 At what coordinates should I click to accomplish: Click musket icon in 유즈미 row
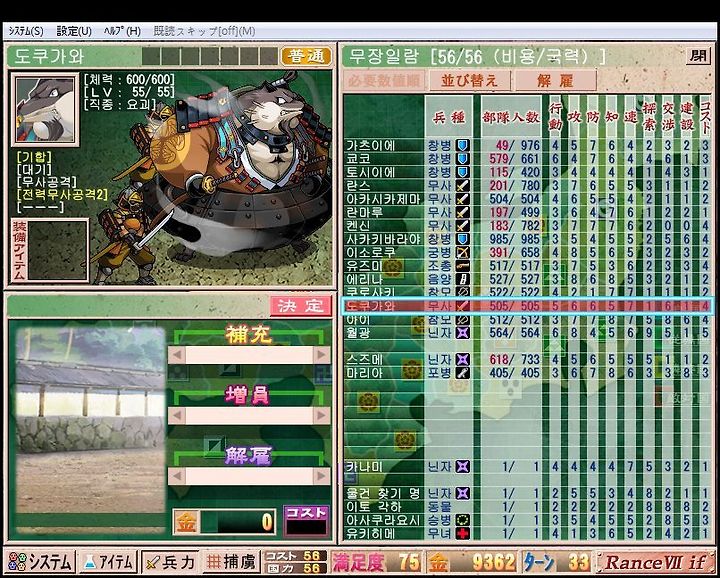[x=462, y=266]
